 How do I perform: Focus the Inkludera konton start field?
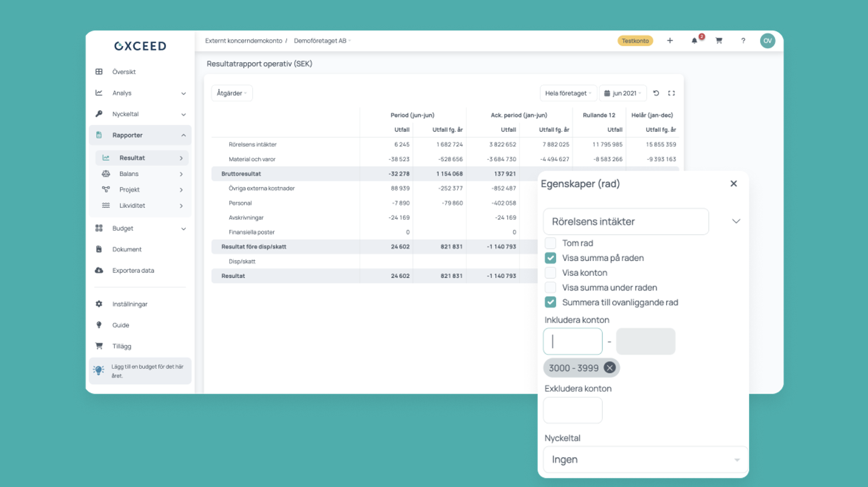point(573,341)
